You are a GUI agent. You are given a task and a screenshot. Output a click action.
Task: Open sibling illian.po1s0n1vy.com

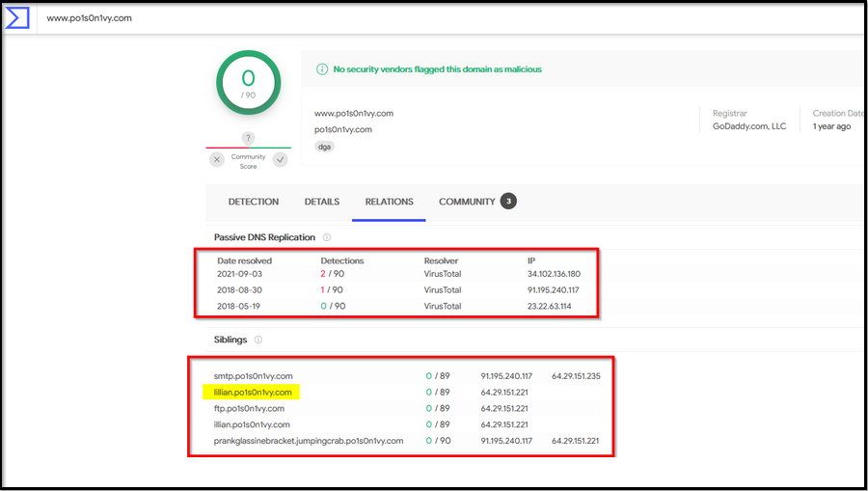click(252, 424)
